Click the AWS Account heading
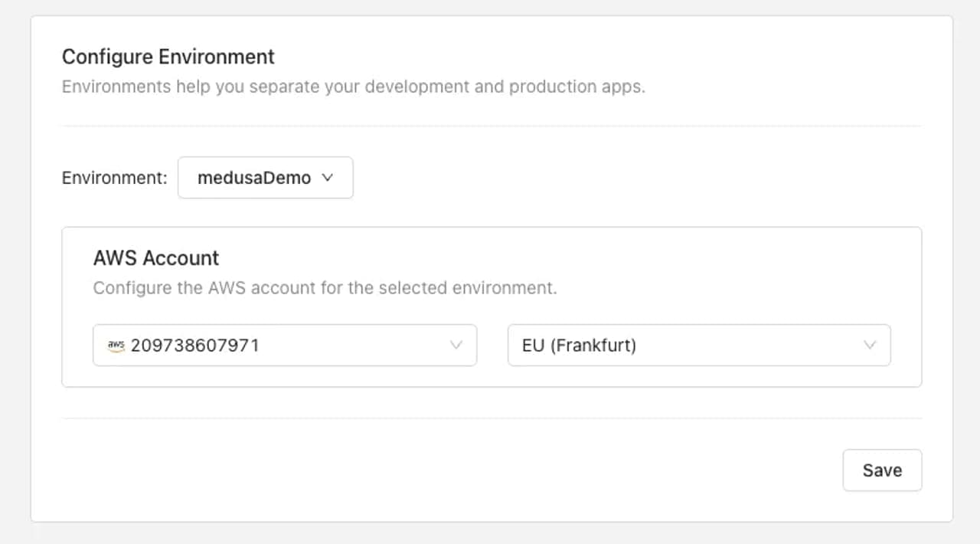980x544 pixels. pyautogui.click(x=156, y=257)
